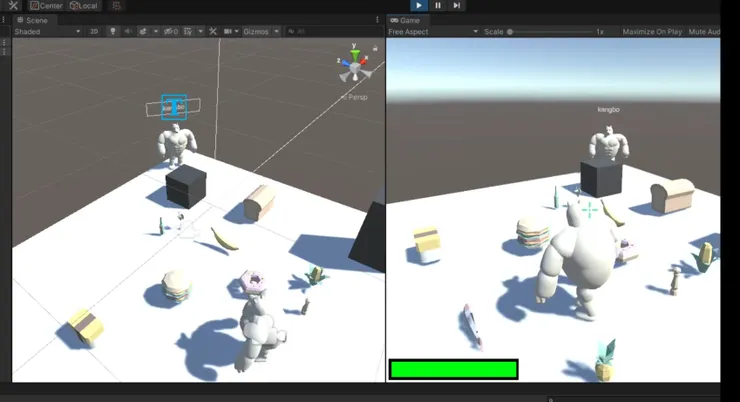Viewport: 740px width, 402px height.
Task: Toggle the scene grid visibility icon
Action: (x=188, y=31)
